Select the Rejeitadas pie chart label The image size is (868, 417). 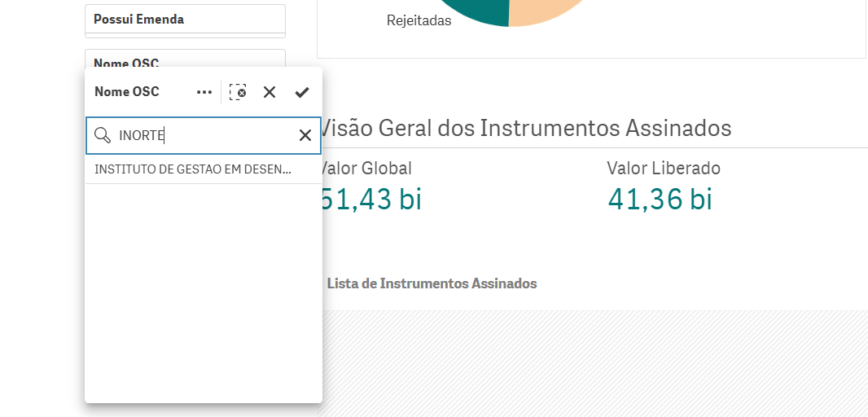point(419,21)
